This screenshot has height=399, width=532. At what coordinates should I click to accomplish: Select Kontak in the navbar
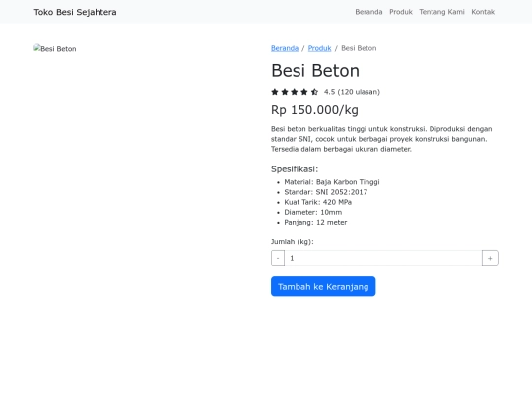pyautogui.click(x=483, y=12)
